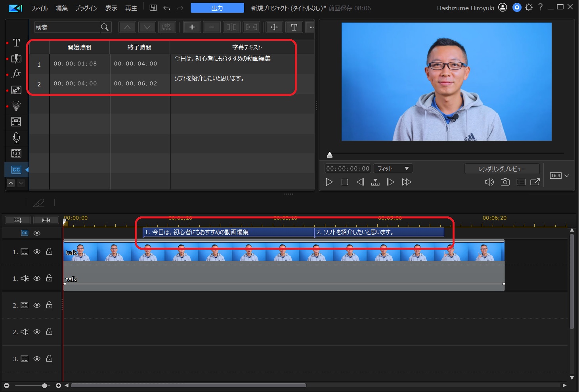579x392 pixels.
Task: Click the adjust subtitle position icon
Action: [274, 27]
